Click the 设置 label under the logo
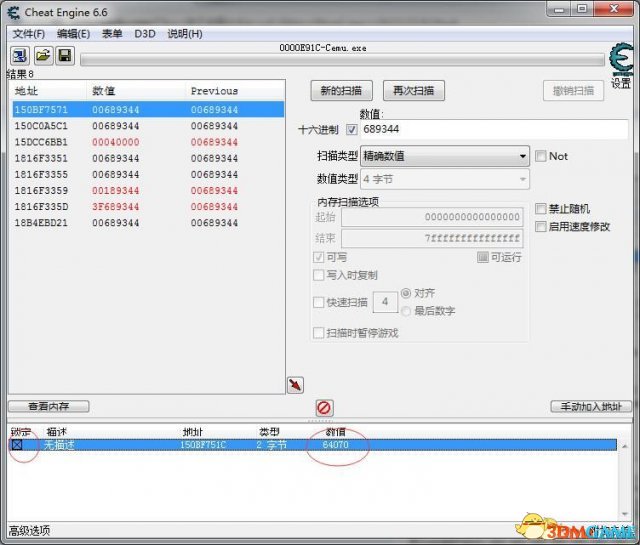The image size is (640, 545). (621, 83)
